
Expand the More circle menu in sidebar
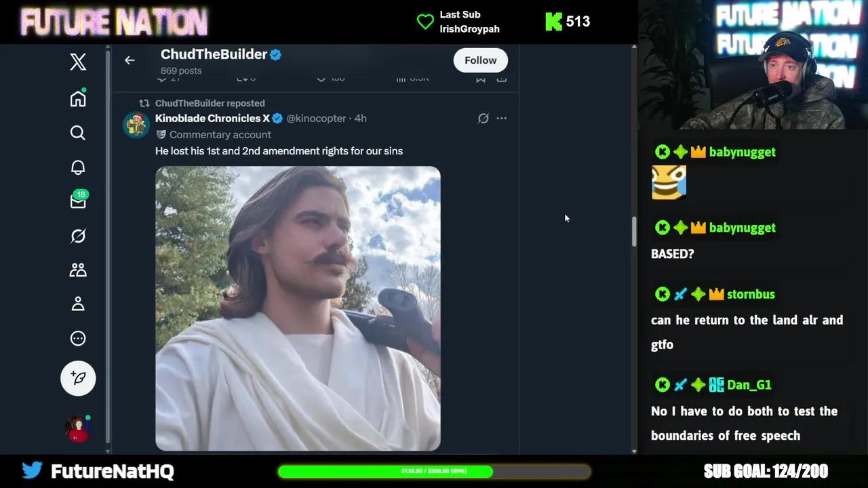78,338
